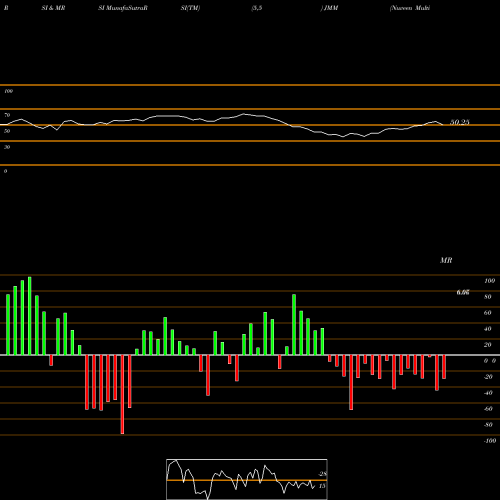
Task: Click the MR axis label 40
Action: click(x=488, y=329)
